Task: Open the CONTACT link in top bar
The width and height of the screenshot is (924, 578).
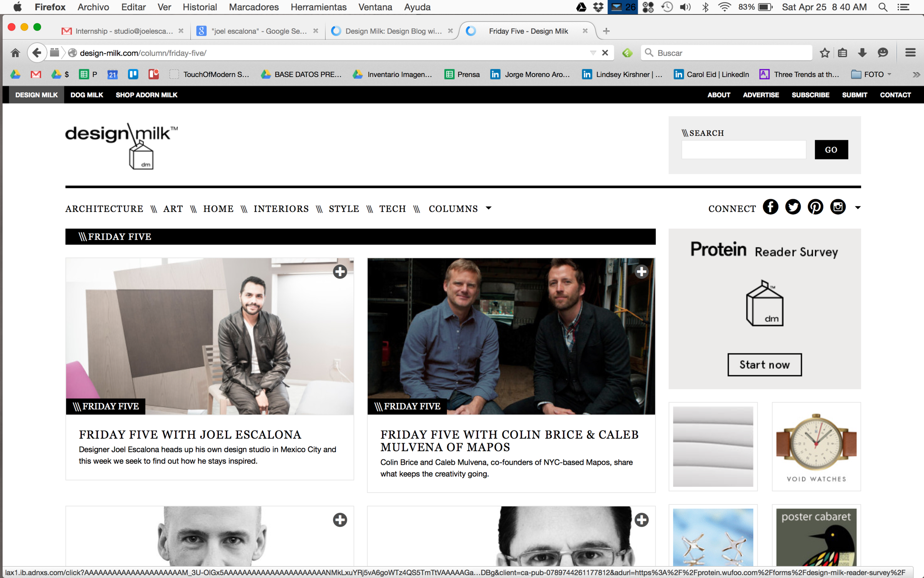Action: tap(895, 95)
